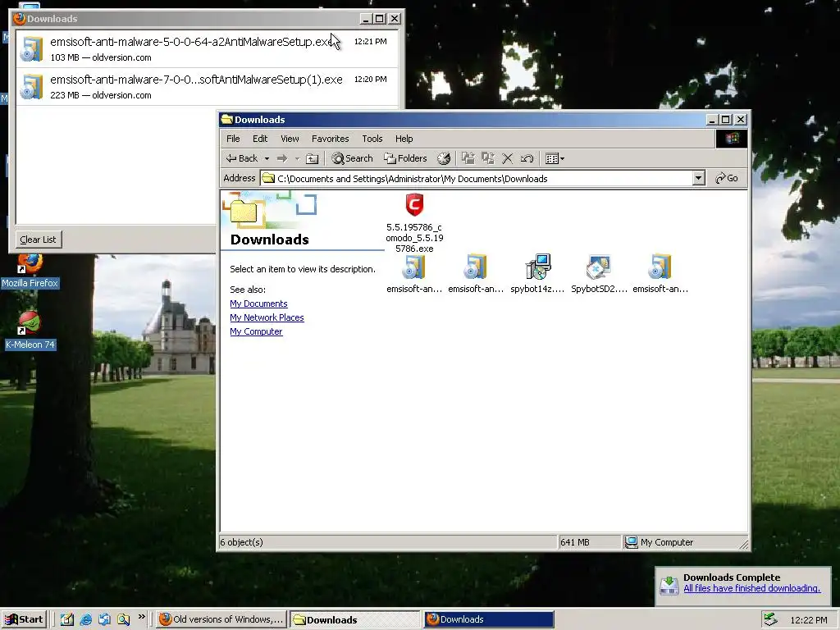
Task: Click All files have finished downloading link
Action: click(751, 588)
